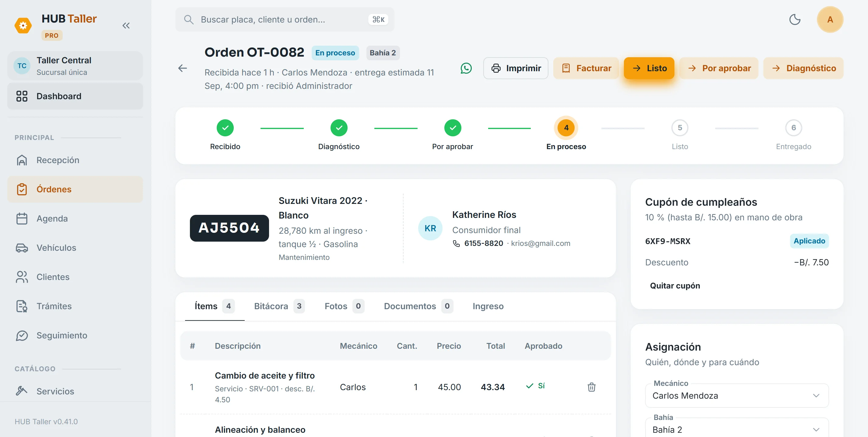Open Clientes in the sidebar
This screenshot has width=868, height=437.
pos(75,277)
